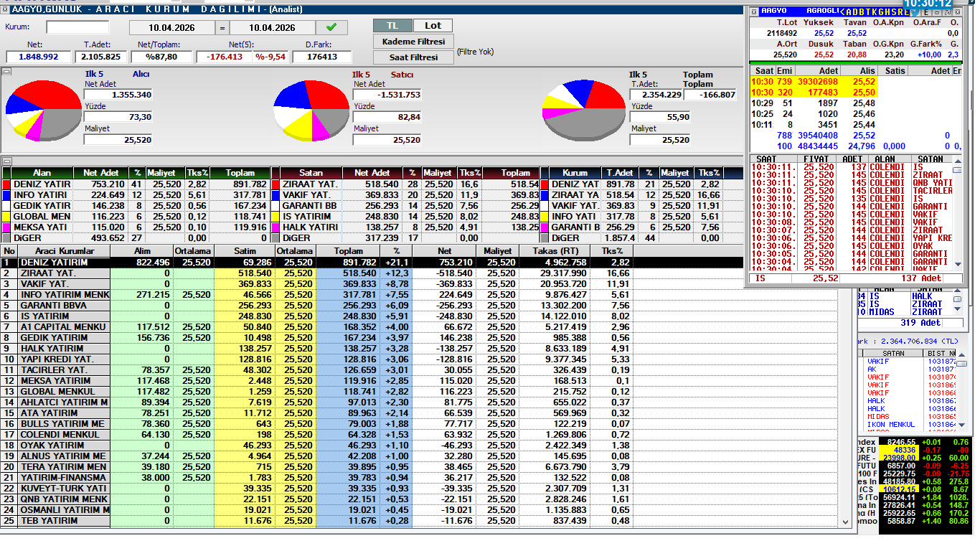Switch view to TL mode
The height and width of the screenshot is (551, 980).
[392, 25]
